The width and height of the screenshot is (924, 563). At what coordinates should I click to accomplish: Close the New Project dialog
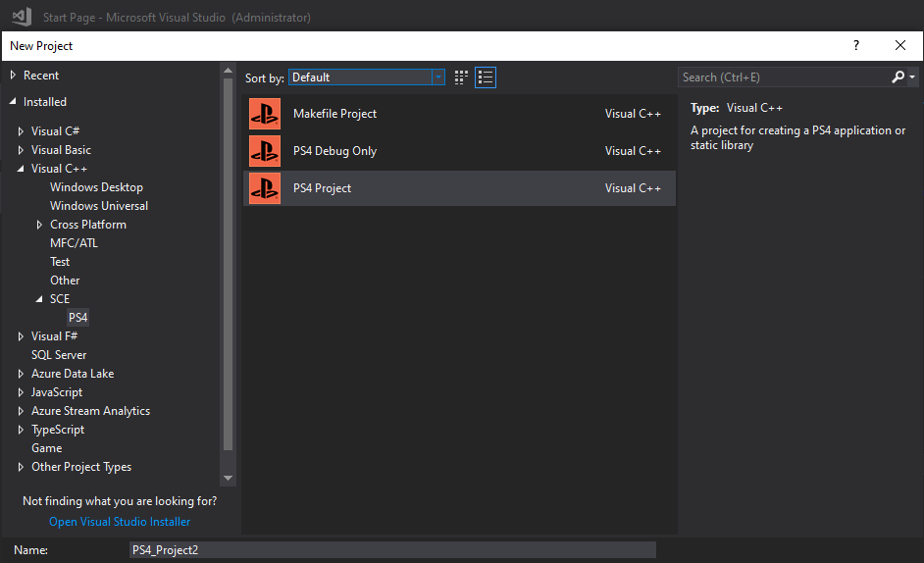pos(899,45)
